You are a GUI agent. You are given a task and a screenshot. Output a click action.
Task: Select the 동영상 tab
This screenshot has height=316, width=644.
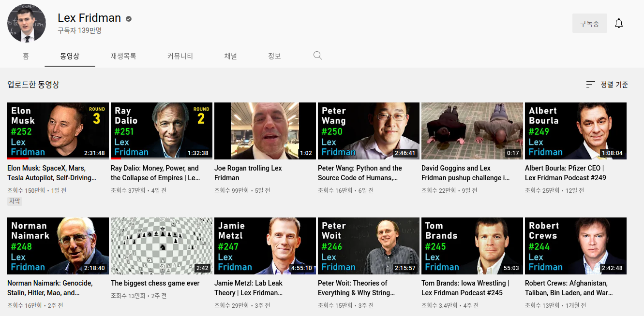tap(70, 56)
